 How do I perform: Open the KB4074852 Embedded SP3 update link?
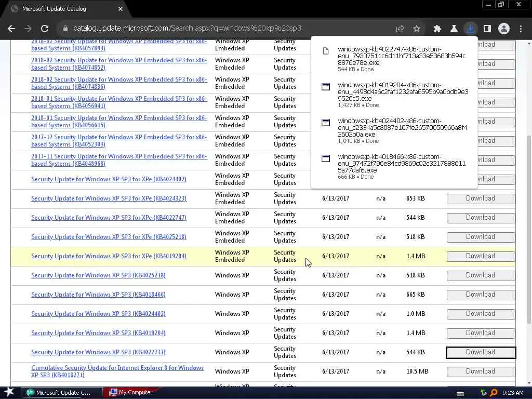pos(119,64)
